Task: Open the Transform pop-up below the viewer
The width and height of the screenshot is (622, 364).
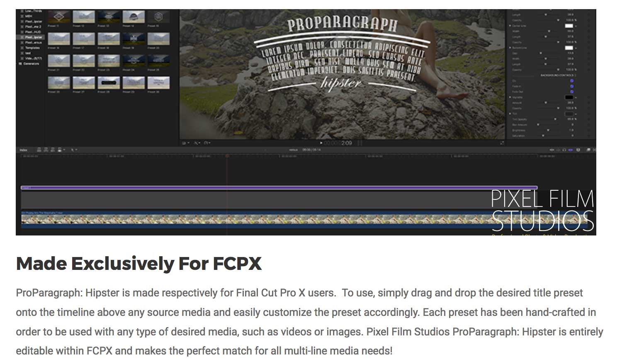Action: point(186,143)
